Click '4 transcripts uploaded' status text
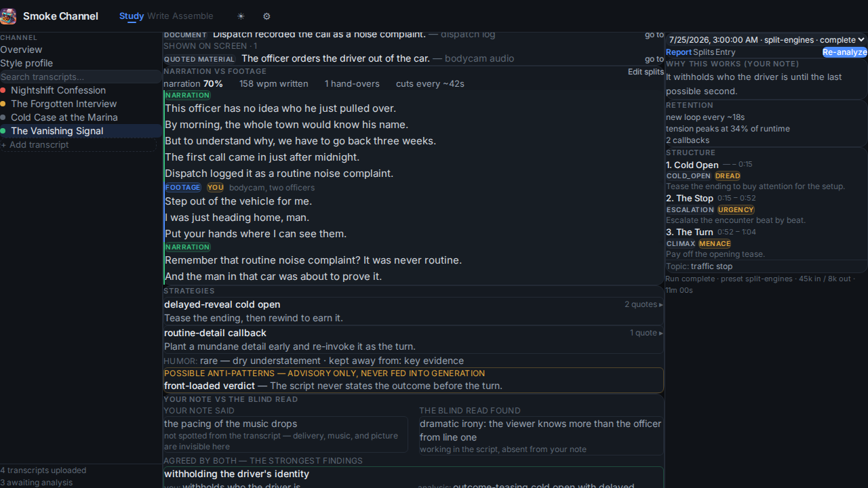The image size is (868, 488). pyautogui.click(x=43, y=470)
